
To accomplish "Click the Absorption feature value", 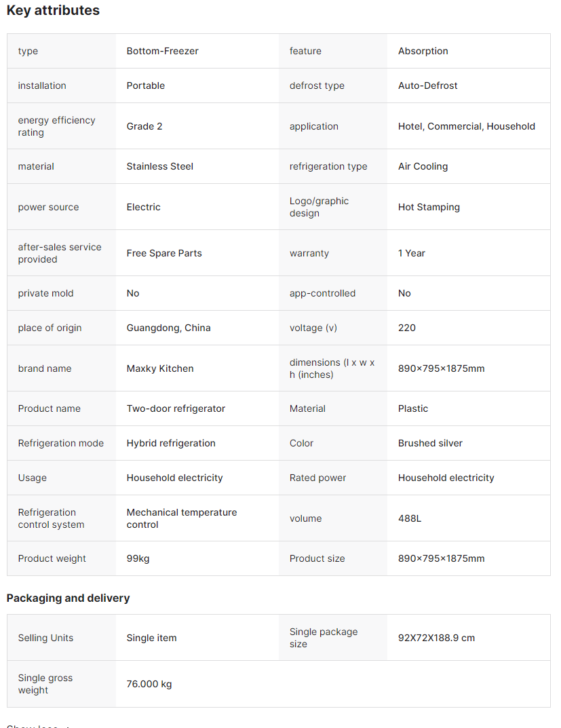I will tap(423, 51).
